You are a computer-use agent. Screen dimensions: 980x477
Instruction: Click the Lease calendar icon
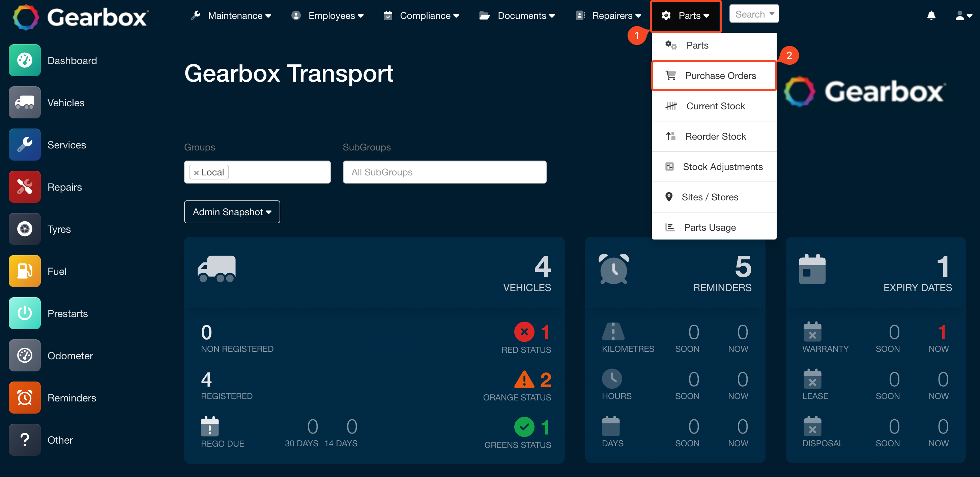coord(812,379)
